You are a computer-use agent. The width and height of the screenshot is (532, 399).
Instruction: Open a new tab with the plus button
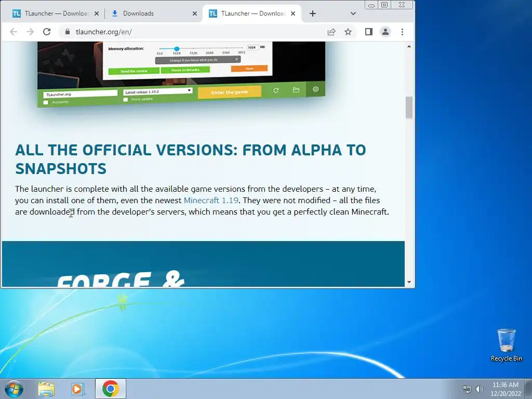pyautogui.click(x=313, y=14)
